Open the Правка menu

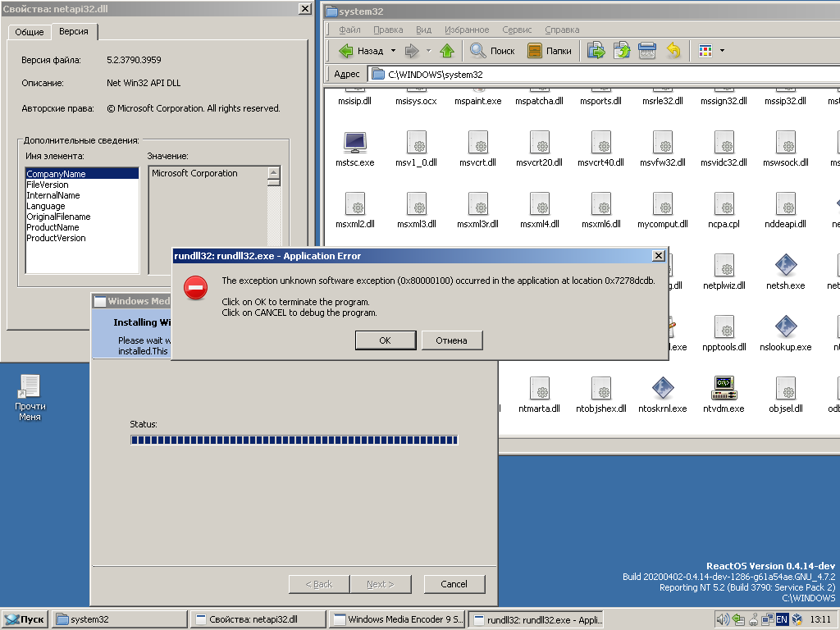[x=388, y=30]
